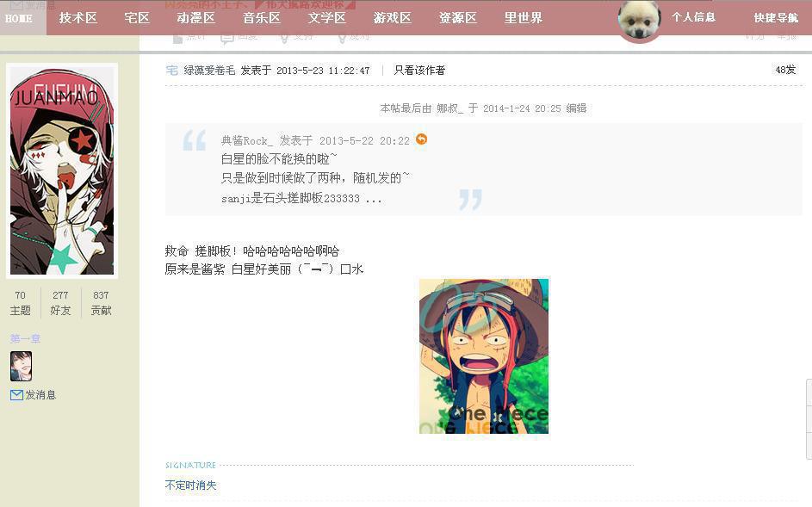Open the JUANMAO user avatar image

[x=62, y=171]
